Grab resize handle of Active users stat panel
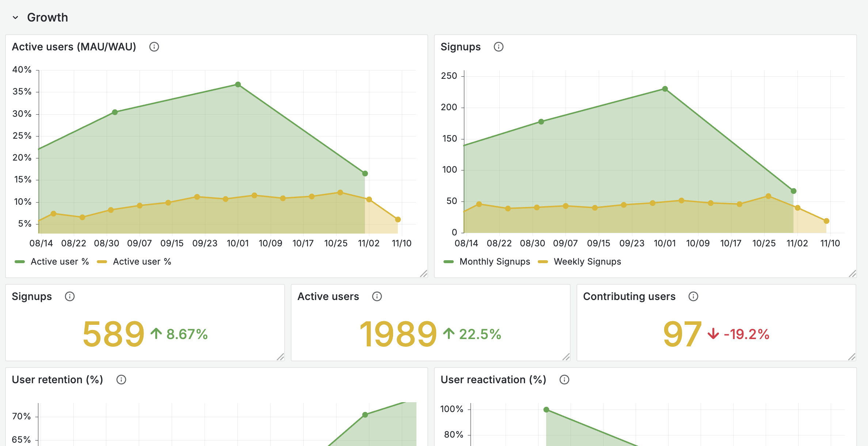The image size is (868, 446). [566, 357]
